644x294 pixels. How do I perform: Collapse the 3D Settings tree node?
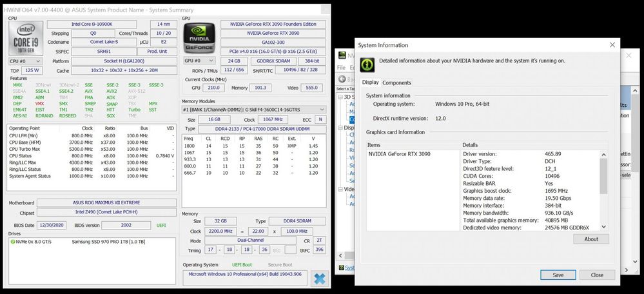click(x=340, y=97)
